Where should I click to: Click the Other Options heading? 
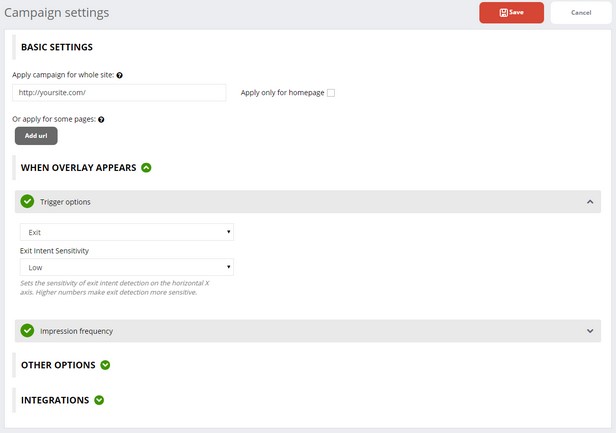click(x=58, y=365)
